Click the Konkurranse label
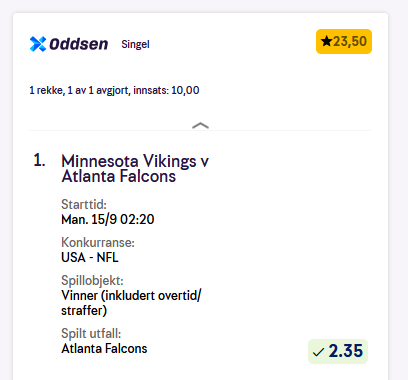Image resolution: width=408 pixels, height=380 pixels. point(98,242)
